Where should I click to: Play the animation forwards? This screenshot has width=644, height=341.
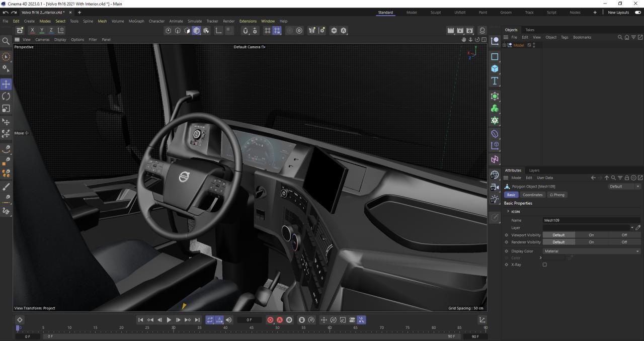169,320
